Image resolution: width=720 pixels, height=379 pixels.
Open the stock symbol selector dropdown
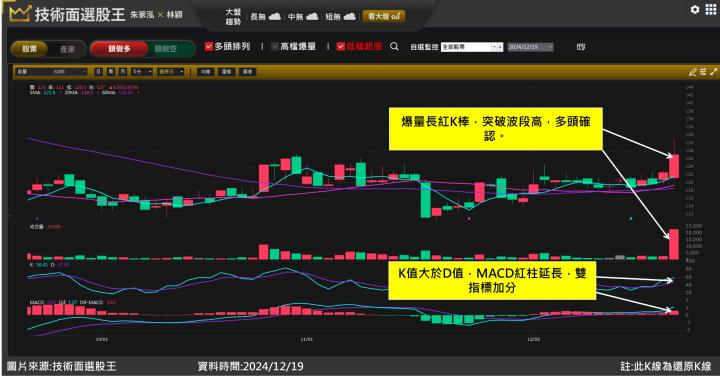point(51,72)
